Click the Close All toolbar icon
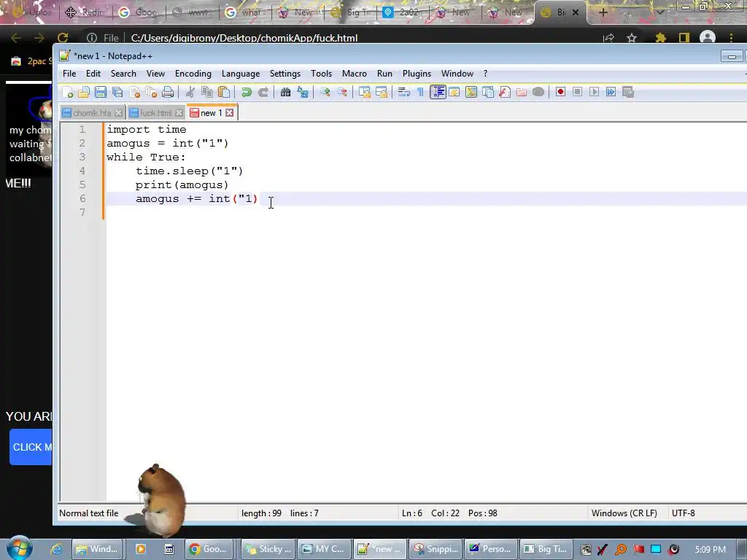Image resolution: width=747 pixels, height=560 pixels. [151, 92]
